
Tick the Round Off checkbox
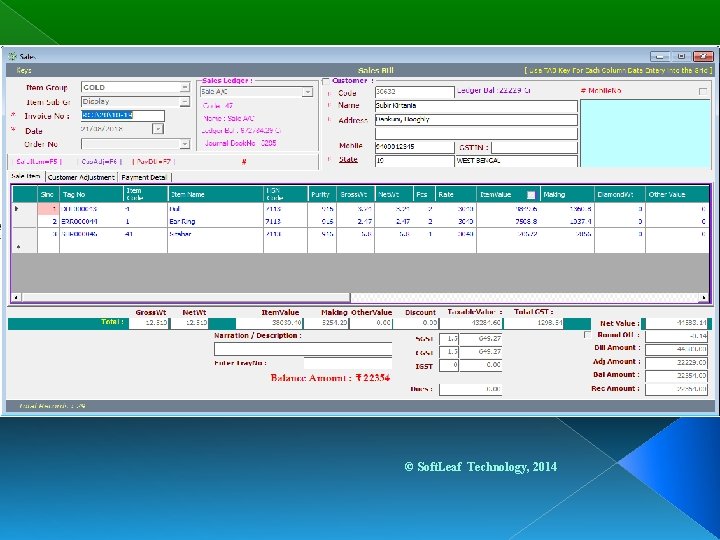(587, 335)
